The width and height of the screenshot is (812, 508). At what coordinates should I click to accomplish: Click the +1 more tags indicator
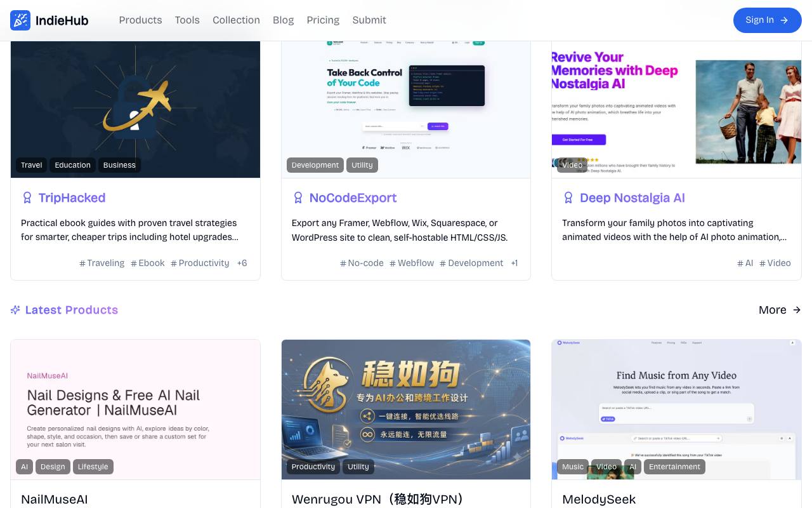tap(514, 263)
